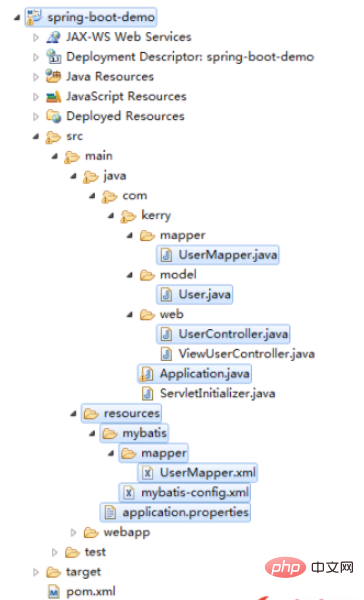The height and width of the screenshot is (600, 364).
Task: Select UserController.java in the tree
Action: click(x=223, y=334)
